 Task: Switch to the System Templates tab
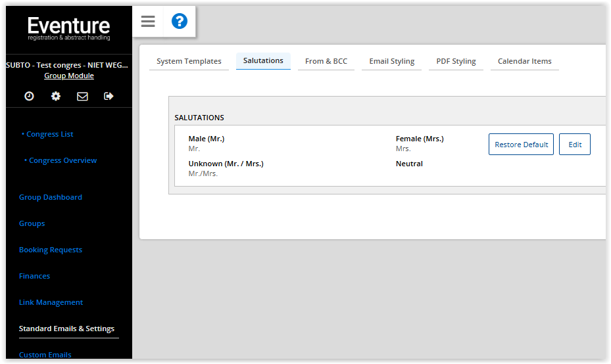pos(189,61)
